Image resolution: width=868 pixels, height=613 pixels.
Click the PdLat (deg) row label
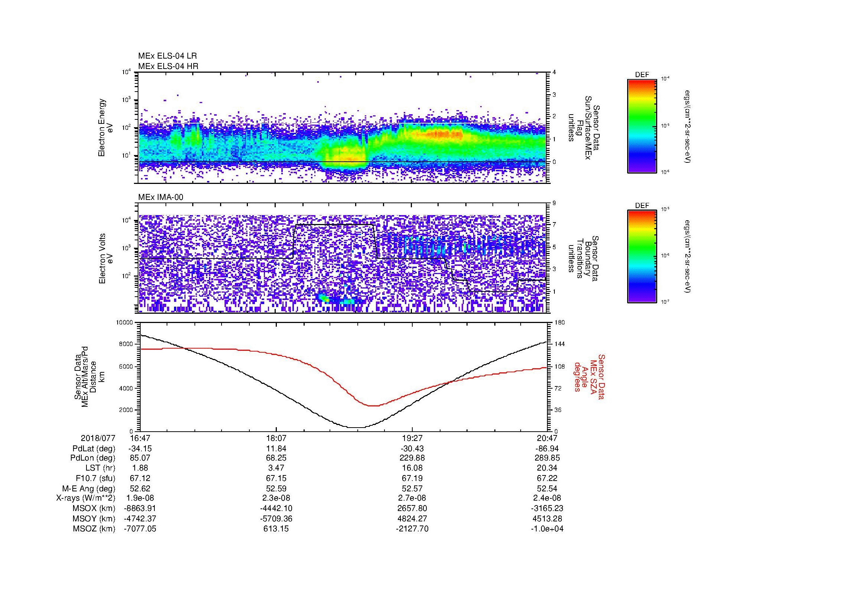[94, 449]
